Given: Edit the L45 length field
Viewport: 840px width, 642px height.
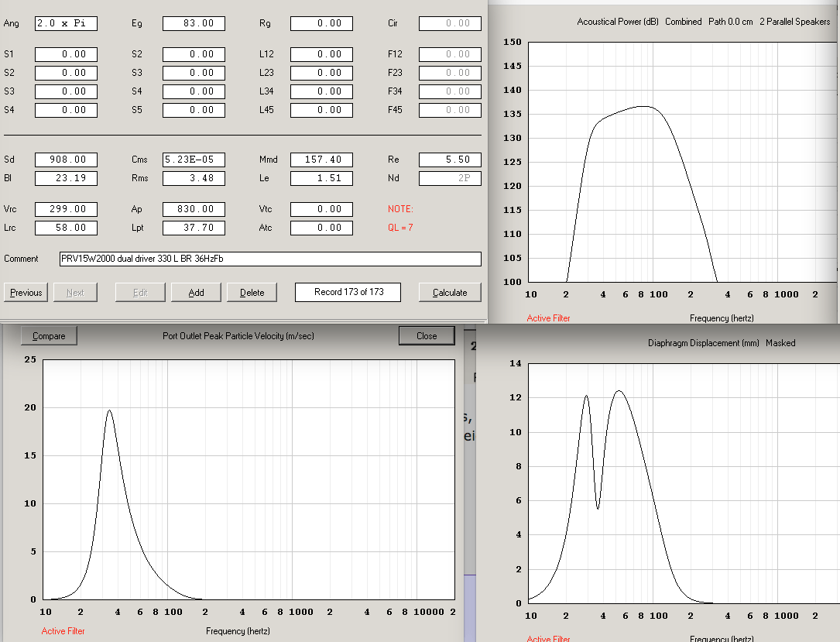Looking at the screenshot, I should [x=321, y=110].
